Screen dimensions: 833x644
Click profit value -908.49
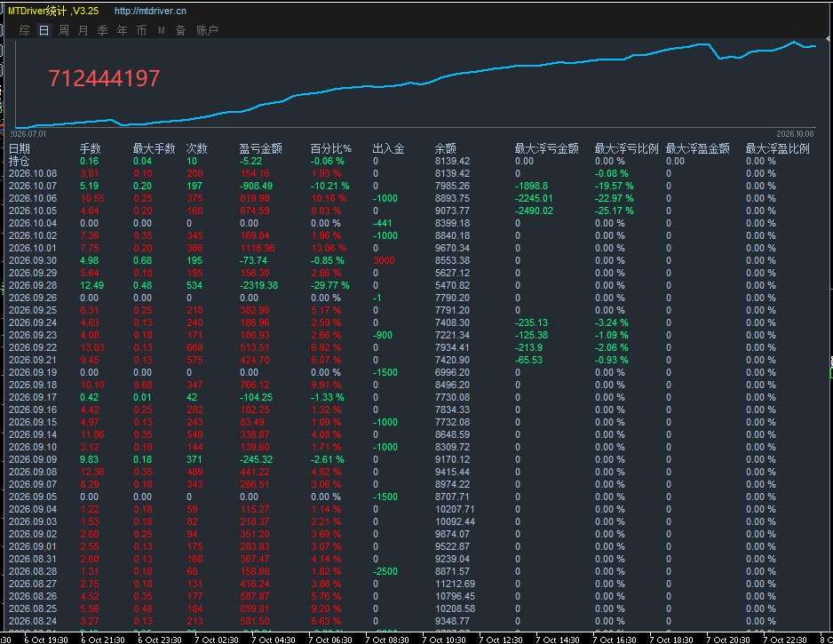coord(256,186)
